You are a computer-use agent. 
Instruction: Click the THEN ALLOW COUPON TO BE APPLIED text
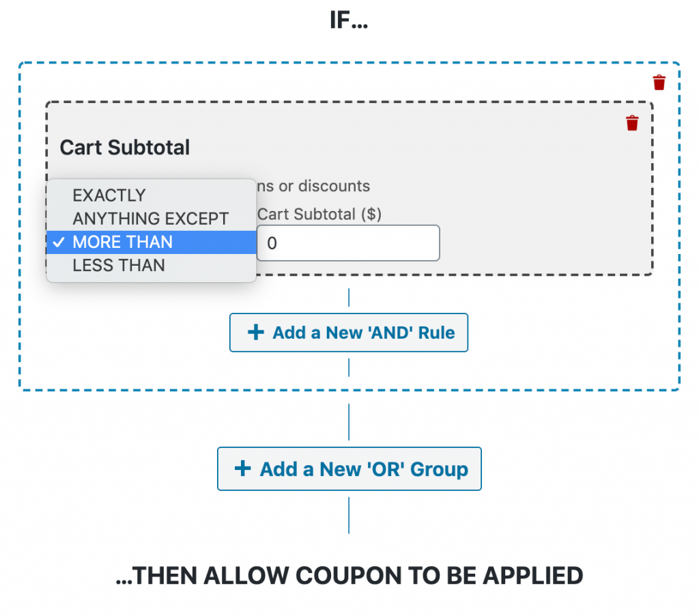tap(349, 576)
